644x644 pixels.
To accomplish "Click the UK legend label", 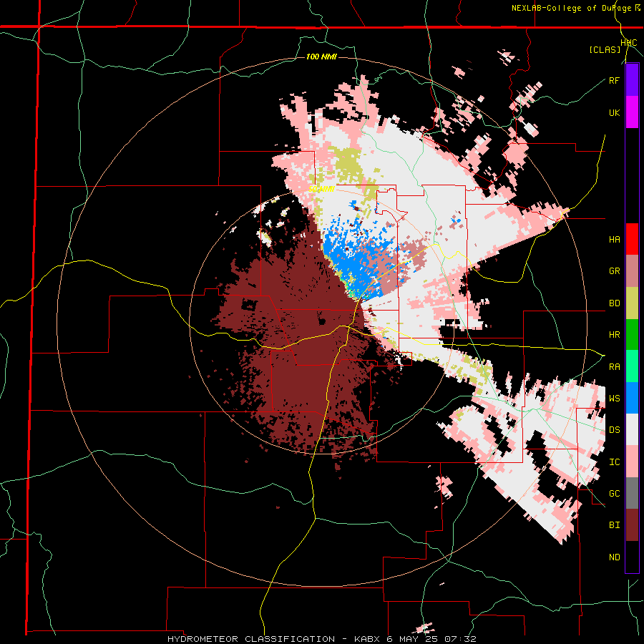I will tap(614, 112).
